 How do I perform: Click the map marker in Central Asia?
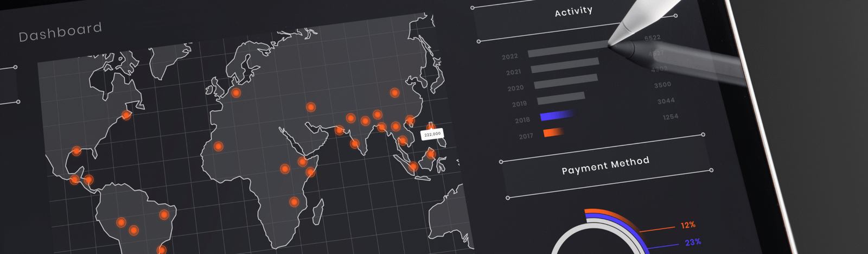tap(311, 107)
